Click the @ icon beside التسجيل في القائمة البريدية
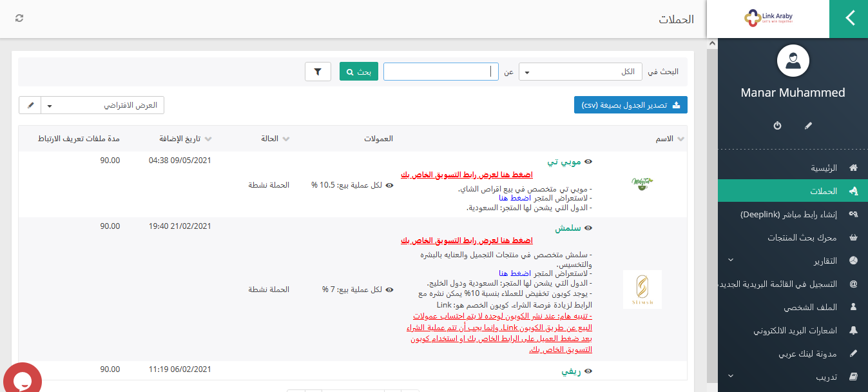Image resolution: width=868 pixels, height=392 pixels. pos(854,284)
